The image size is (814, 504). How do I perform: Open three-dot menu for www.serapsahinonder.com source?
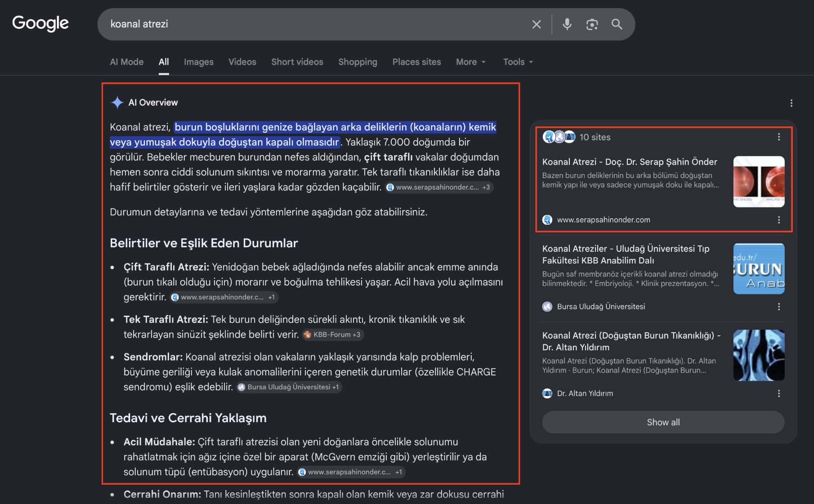[779, 220]
